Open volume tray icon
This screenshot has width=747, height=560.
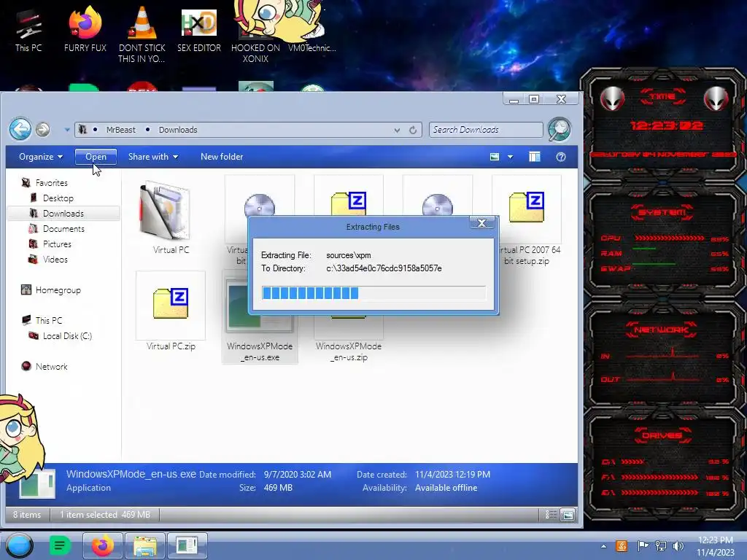678,546
